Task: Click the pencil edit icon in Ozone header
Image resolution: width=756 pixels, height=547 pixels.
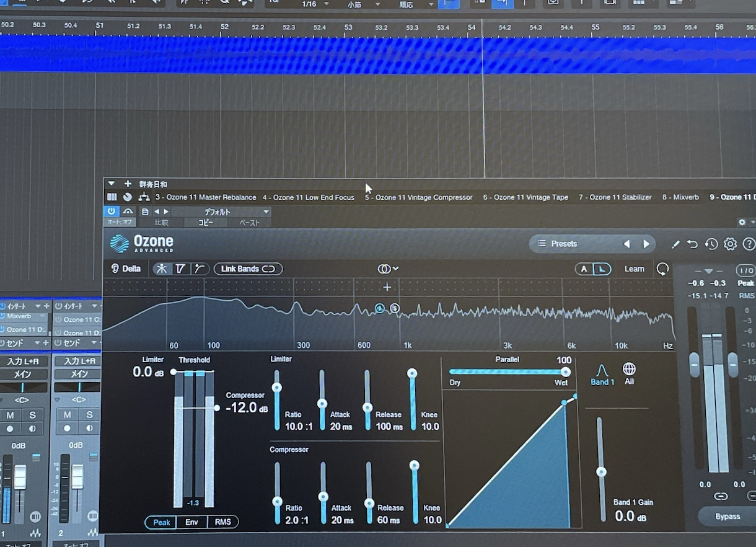Action: pos(675,244)
